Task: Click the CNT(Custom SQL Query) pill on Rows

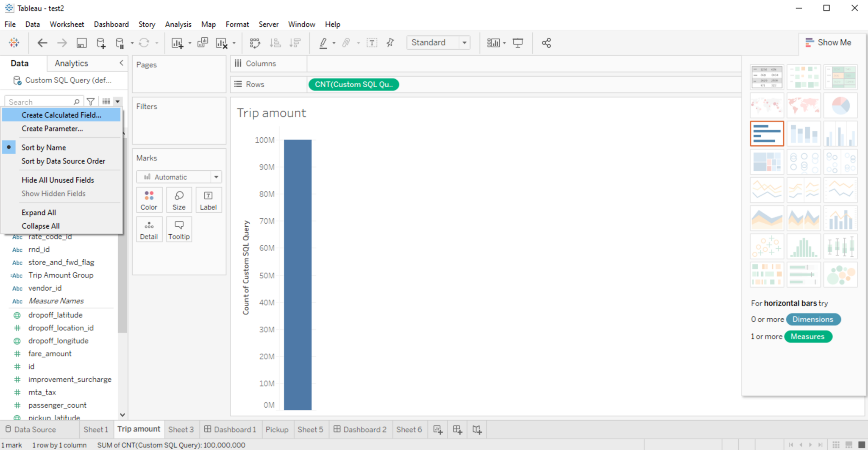Action: point(353,84)
